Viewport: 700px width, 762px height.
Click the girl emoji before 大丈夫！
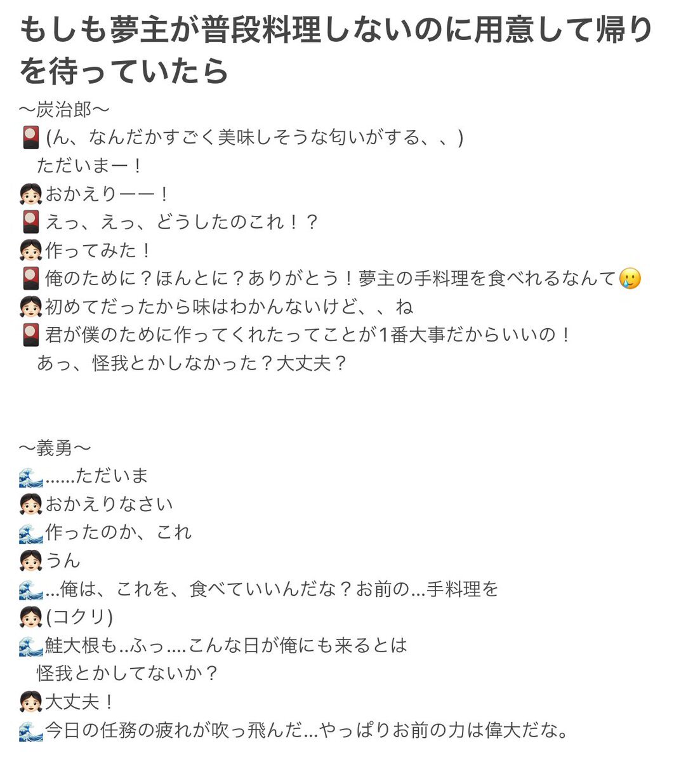[30, 702]
